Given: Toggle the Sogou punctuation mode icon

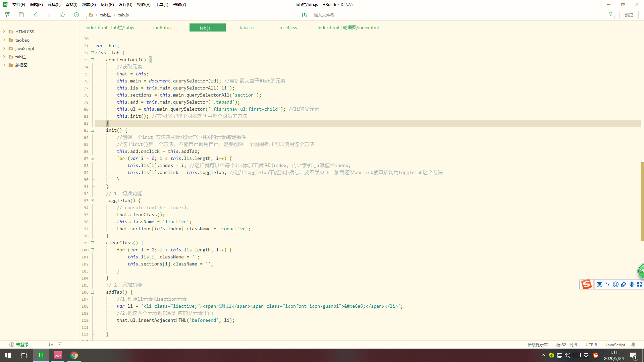Looking at the screenshot, I should coord(607,284).
